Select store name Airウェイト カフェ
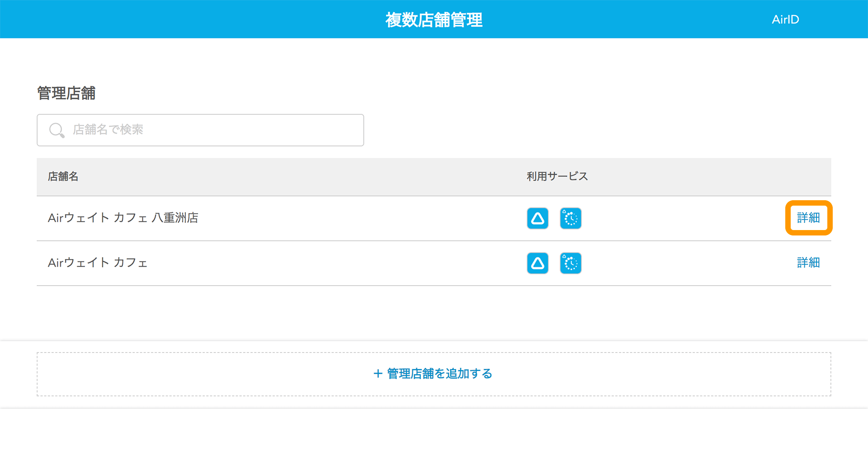This screenshot has height=461, width=868. 98,263
